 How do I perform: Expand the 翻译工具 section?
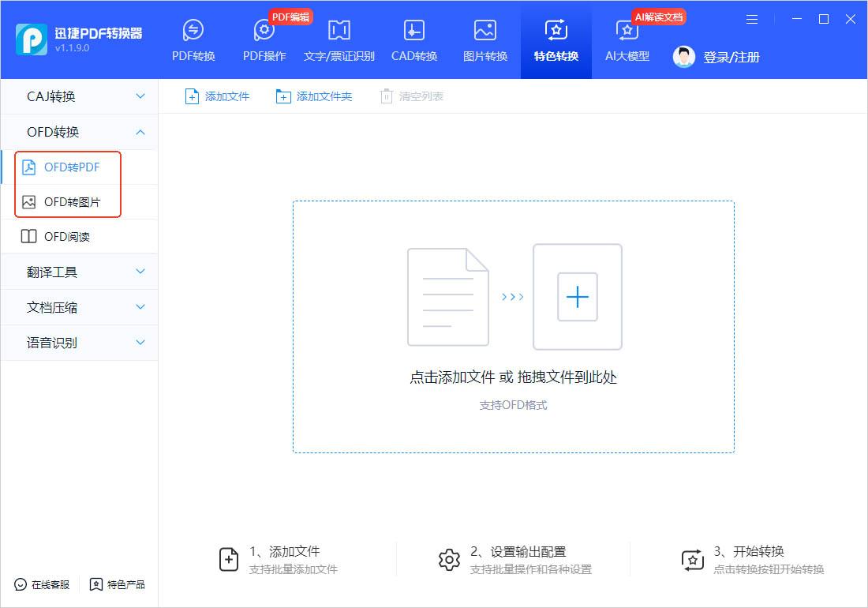click(x=79, y=272)
